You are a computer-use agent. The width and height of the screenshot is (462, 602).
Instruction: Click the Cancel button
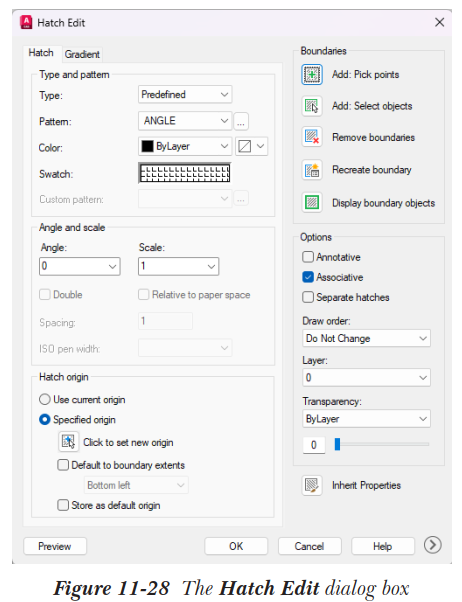pos(310,546)
